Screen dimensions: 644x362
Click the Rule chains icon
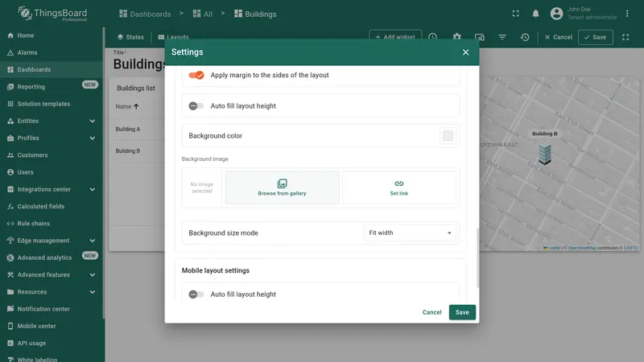pyautogui.click(x=10, y=224)
